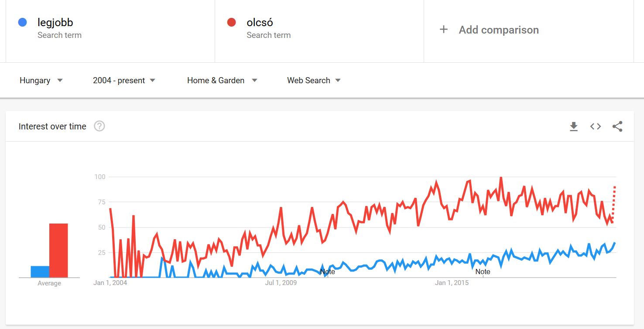
Task: Click the red olcsó average bar
Action: [x=58, y=251]
